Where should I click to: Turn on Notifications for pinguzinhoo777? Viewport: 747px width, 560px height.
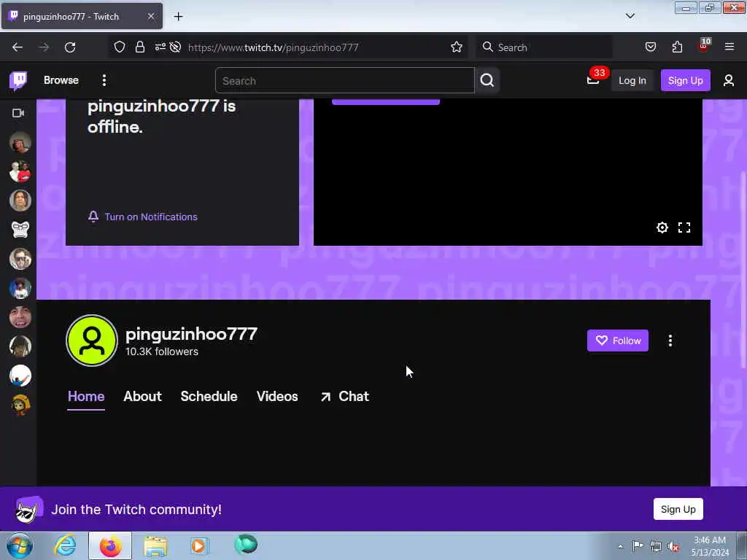142,217
